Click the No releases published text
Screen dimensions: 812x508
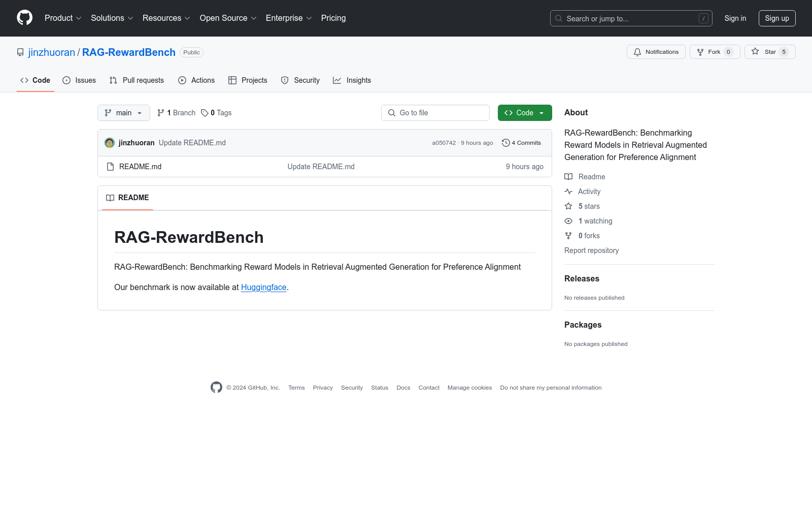[594, 298]
